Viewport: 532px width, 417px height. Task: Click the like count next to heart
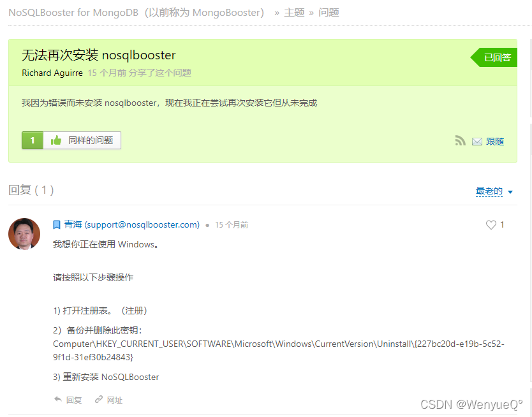(502, 224)
